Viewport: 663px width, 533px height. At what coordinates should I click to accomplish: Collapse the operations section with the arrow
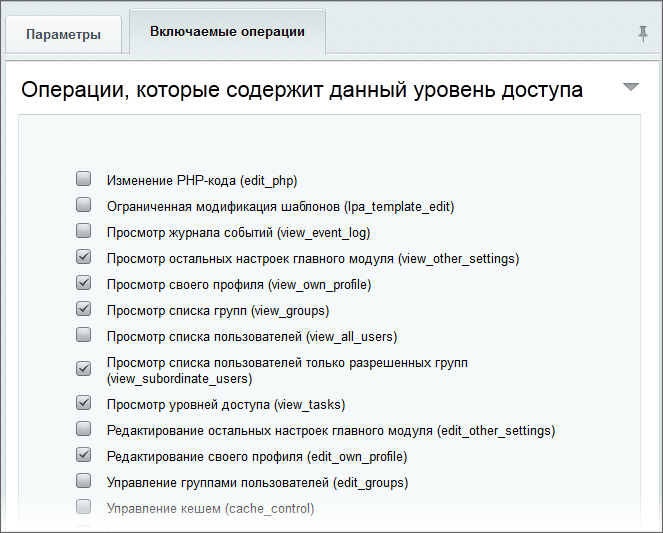coord(630,88)
